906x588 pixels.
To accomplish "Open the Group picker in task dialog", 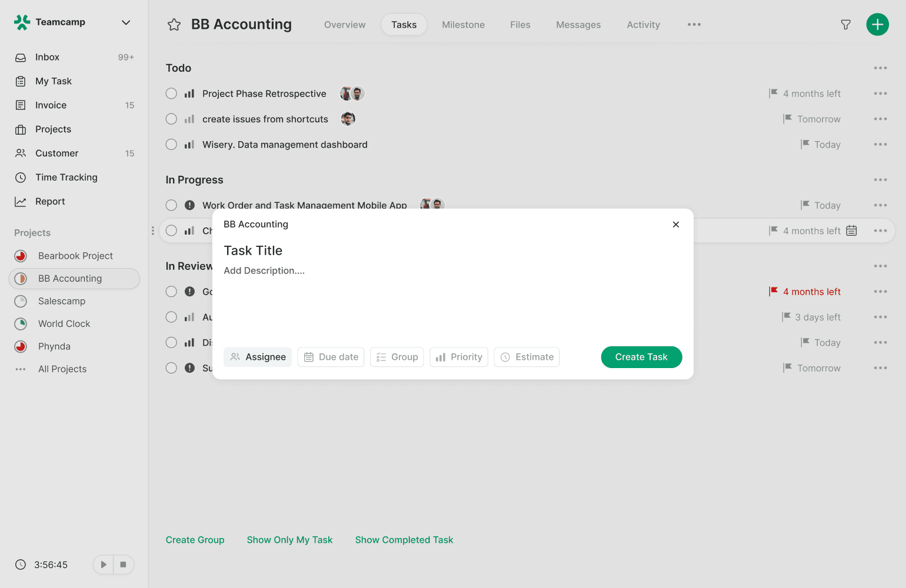I will point(397,357).
